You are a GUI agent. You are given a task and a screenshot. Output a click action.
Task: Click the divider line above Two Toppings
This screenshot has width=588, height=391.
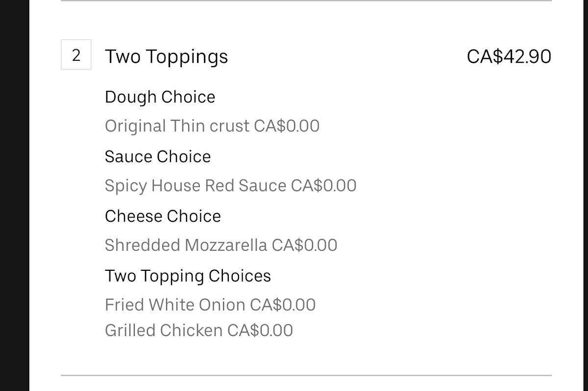306,1
